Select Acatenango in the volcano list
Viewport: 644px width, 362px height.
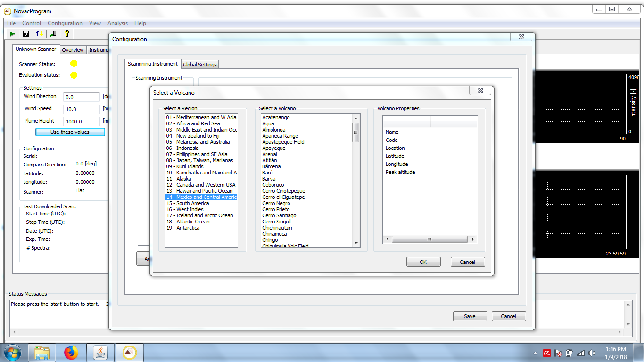[x=307, y=117]
